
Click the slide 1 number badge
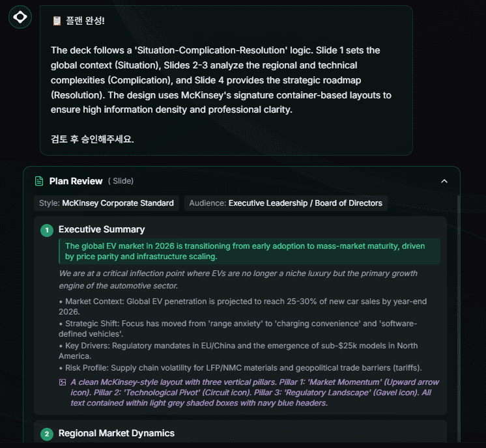[x=46, y=230]
